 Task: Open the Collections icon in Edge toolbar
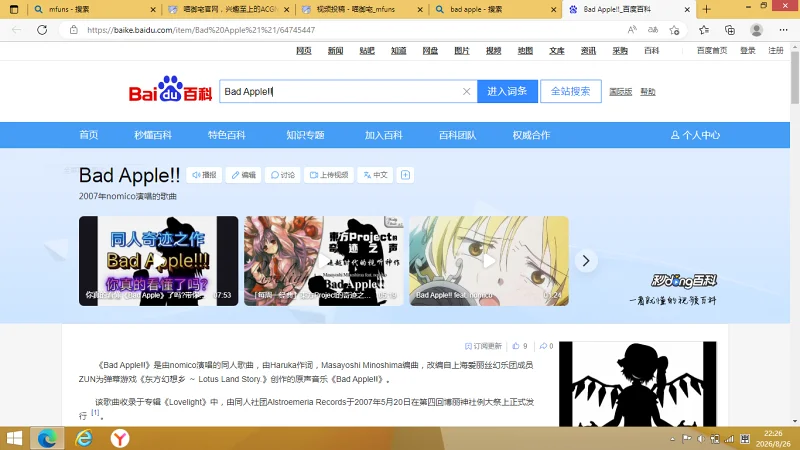click(x=730, y=30)
